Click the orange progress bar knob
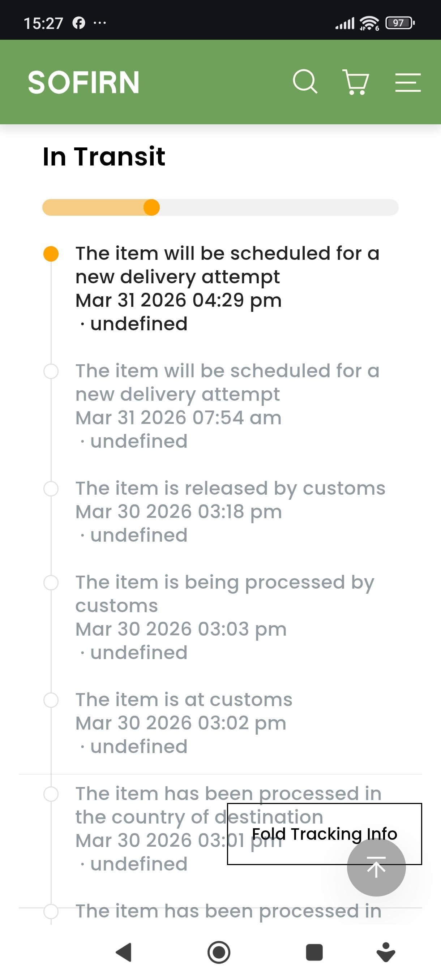Image resolution: width=441 pixels, height=980 pixels. point(151,208)
